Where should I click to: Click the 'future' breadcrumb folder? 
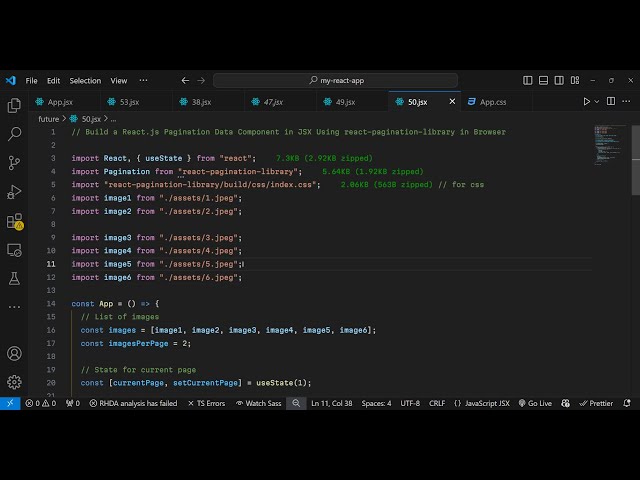click(48, 118)
